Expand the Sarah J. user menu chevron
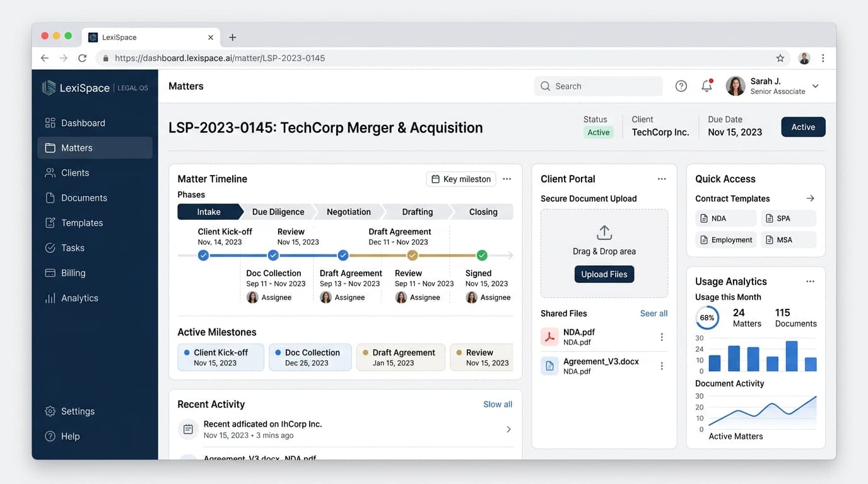 tap(815, 86)
